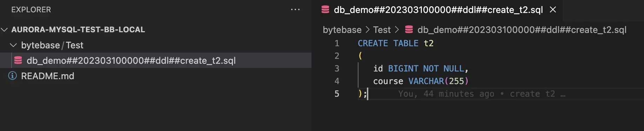Click the opening parenthesis on line 2

[360, 56]
